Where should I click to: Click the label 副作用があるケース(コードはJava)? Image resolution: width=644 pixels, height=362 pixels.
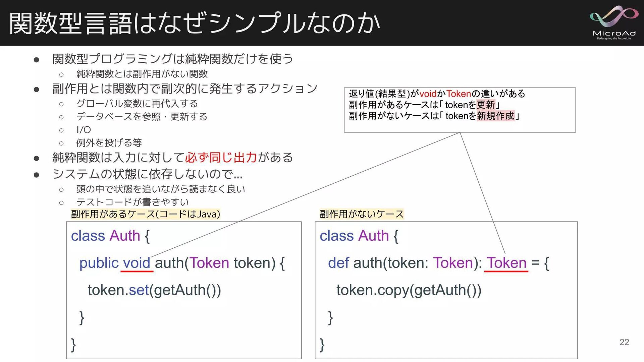coord(146,214)
